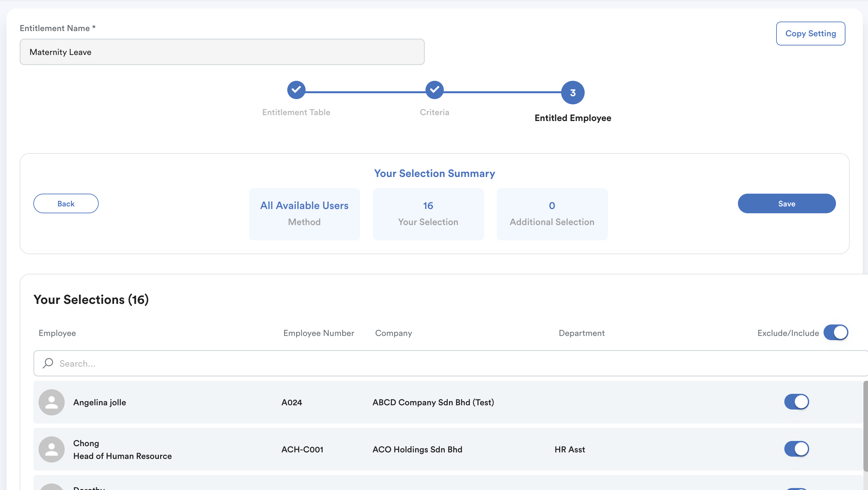Click the Criteria step label

(x=434, y=112)
